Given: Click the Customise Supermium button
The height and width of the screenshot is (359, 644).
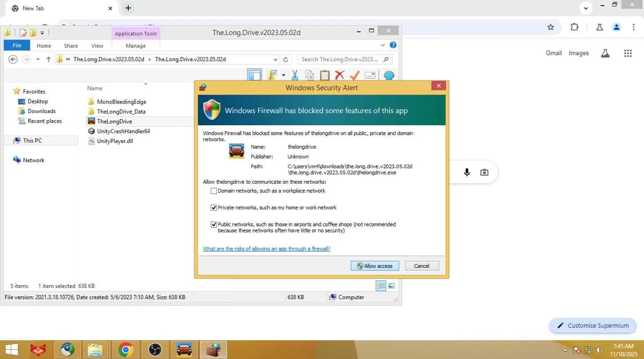Looking at the screenshot, I should 593,326.
